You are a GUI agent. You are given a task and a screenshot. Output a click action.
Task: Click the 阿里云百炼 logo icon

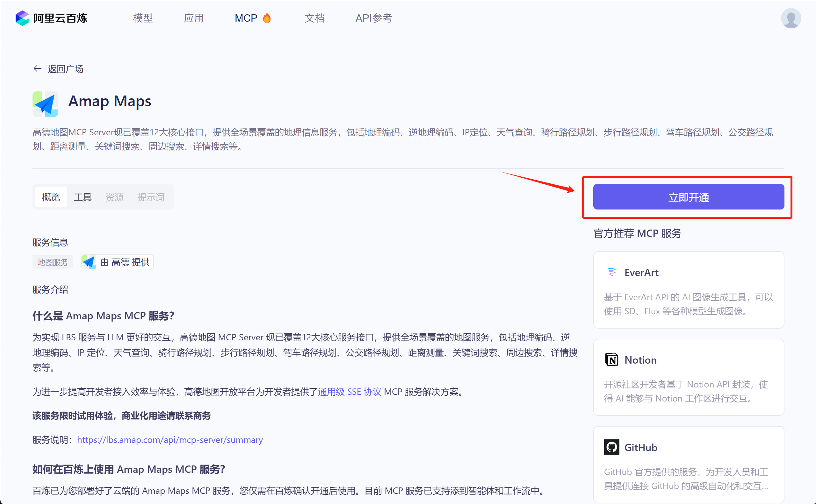pos(22,18)
